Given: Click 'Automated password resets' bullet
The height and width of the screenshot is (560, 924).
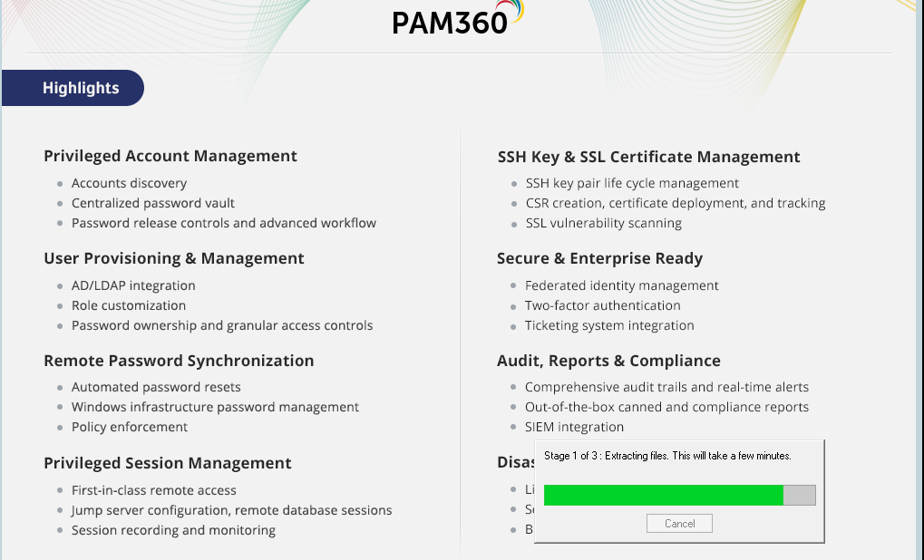Looking at the screenshot, I should 156,387.
